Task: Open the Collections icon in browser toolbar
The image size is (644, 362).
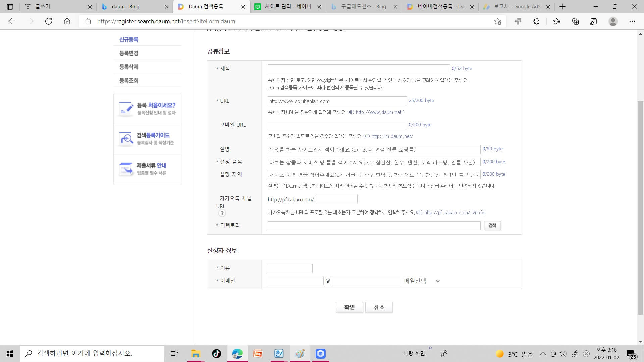Action: tap(575, 21)
